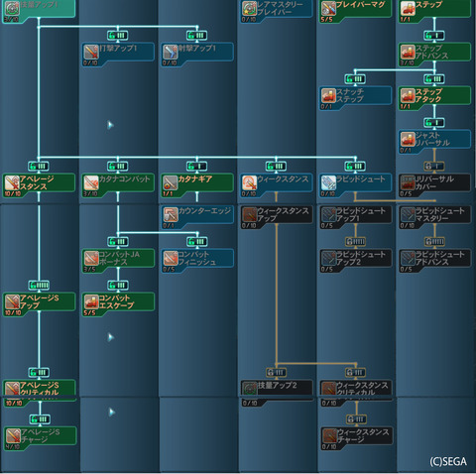
Task: Click the unlock badge above アベレージスタンス
Action: pos(39,166)
